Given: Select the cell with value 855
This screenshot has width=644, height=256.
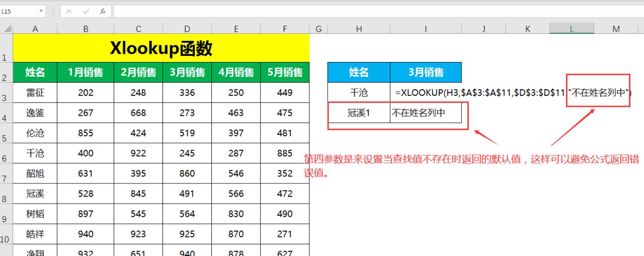Looking at the screenshot, I should click(x=86, y=133).
